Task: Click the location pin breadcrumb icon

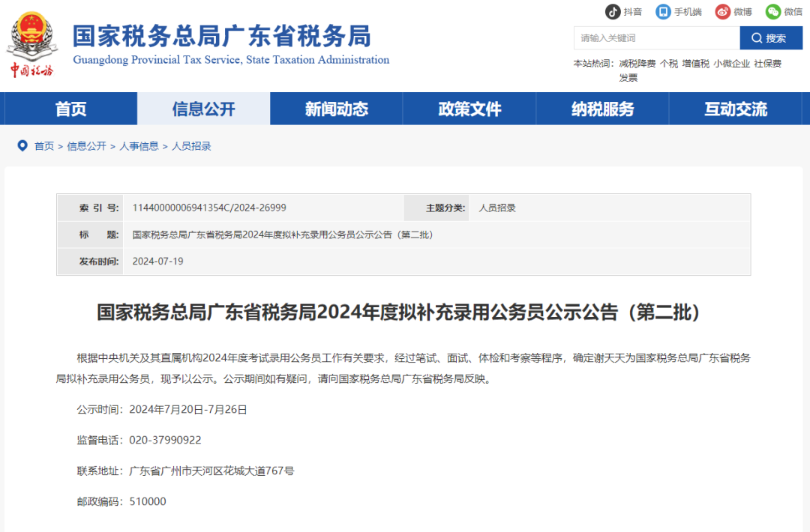Action: pyautogui.click(x=22, y=145)
